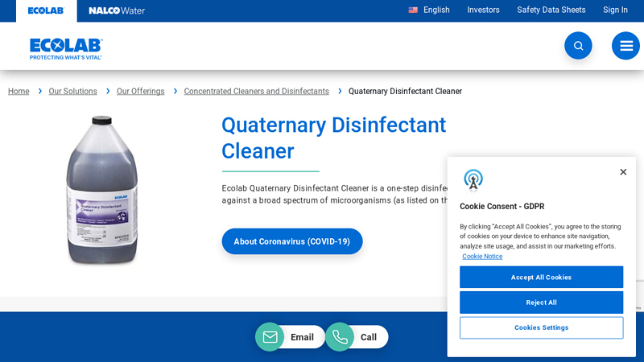Viewport: 644px width, 362px height.
Task: Open the hamburger menu button
Action: 625,46
